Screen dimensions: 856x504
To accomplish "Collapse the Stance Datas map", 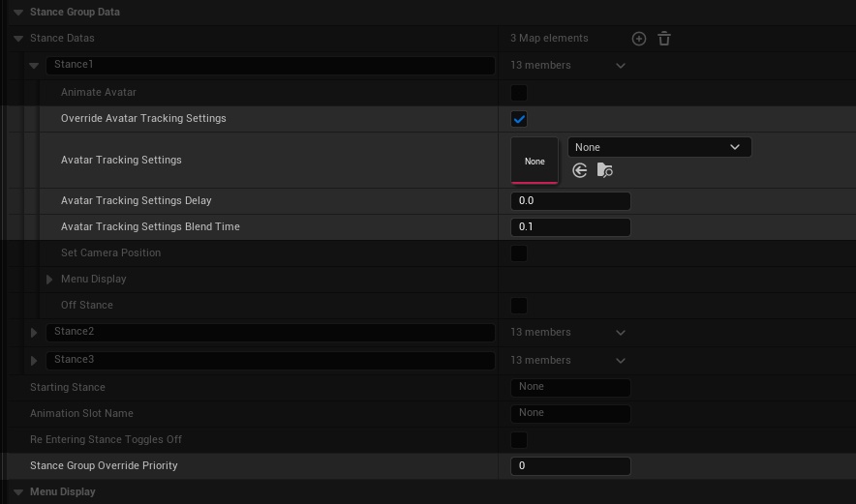I will [18, 39].
